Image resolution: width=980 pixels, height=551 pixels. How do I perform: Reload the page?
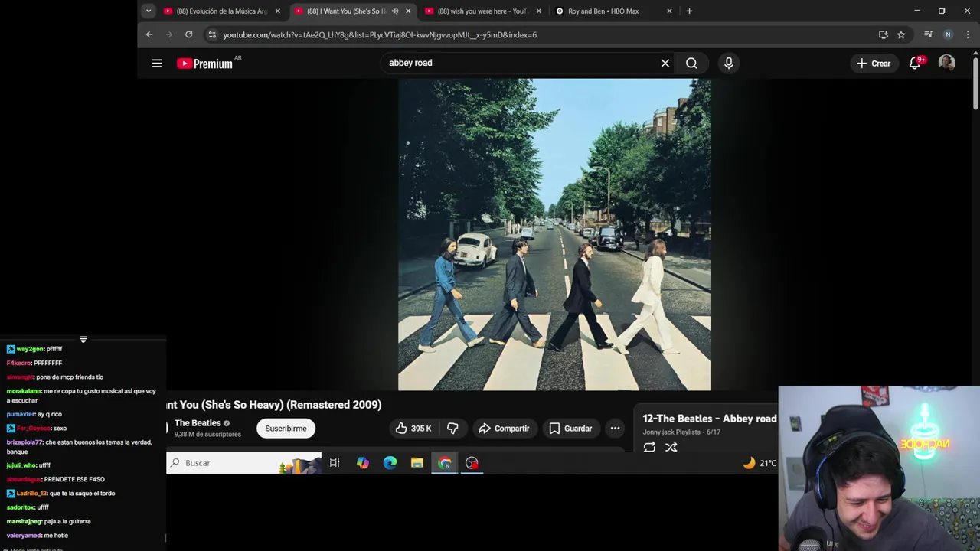pos(188,34)
